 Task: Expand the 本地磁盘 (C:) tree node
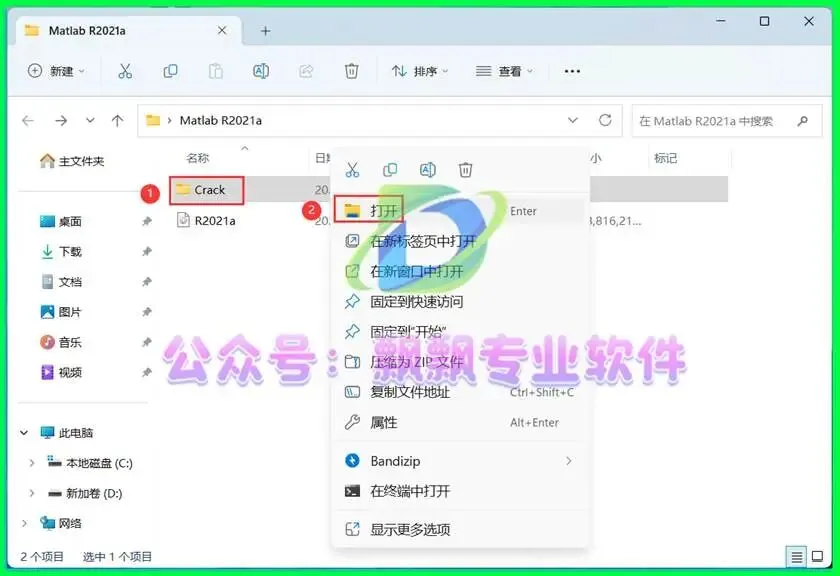[32, 463]
